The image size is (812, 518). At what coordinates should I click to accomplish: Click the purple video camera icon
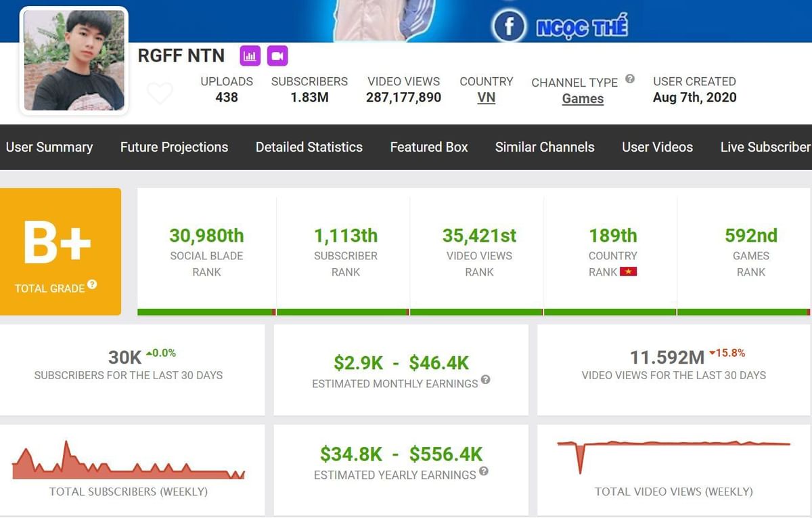(x=277, y=55)
